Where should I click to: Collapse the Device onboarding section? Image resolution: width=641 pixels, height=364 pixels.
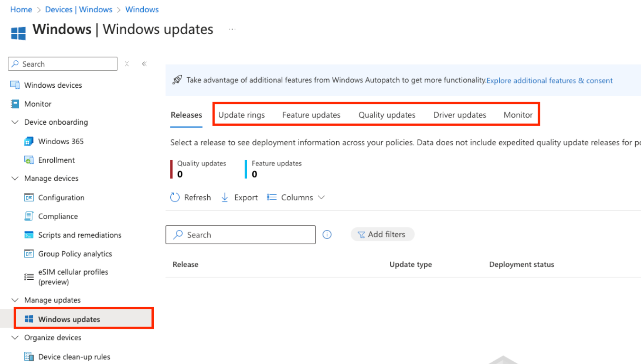click(15, 122)
